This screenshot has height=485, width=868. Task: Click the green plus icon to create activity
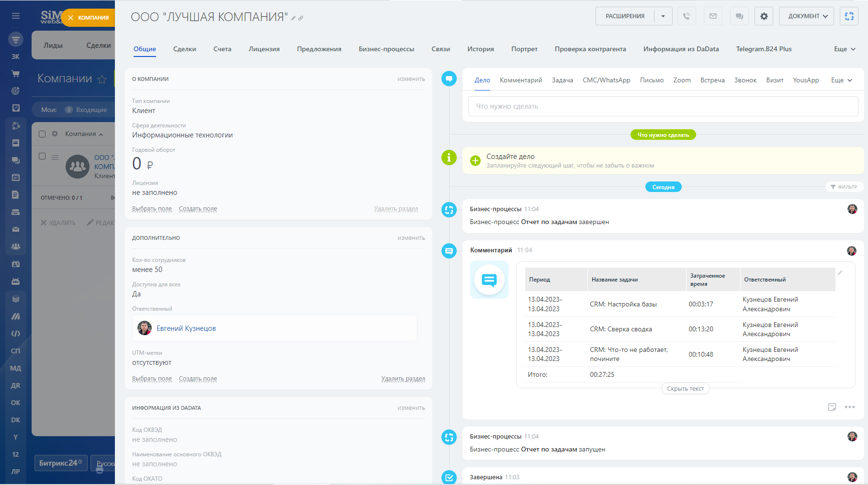tap(475, 161)
